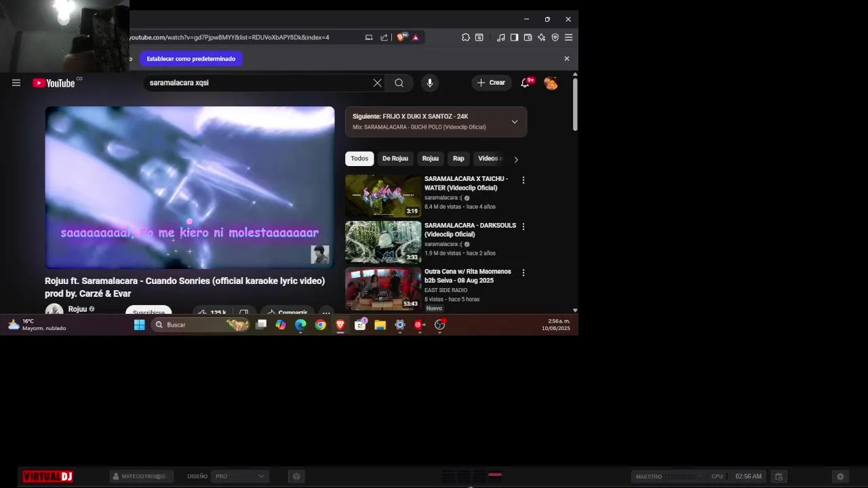Select the Videos filter chip
The image size is (868, 488).
pyautogui.click(x=490, y=159)
